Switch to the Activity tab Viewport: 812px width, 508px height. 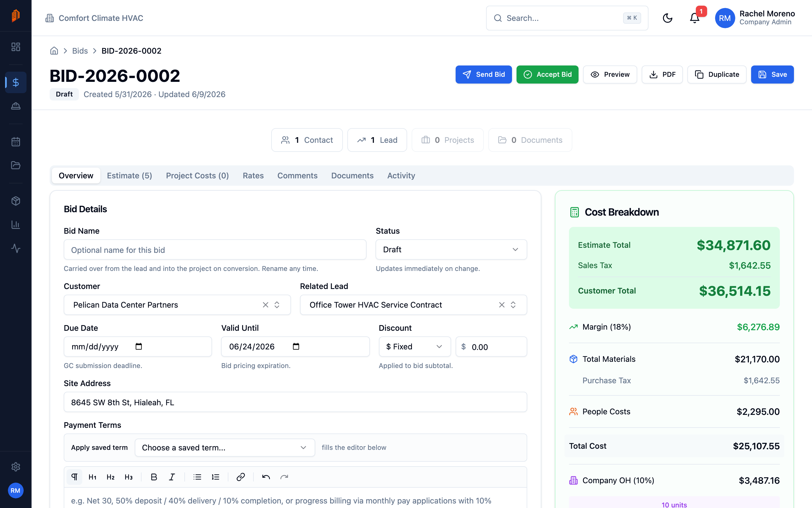pyautogui.click(x=401, y=175)
